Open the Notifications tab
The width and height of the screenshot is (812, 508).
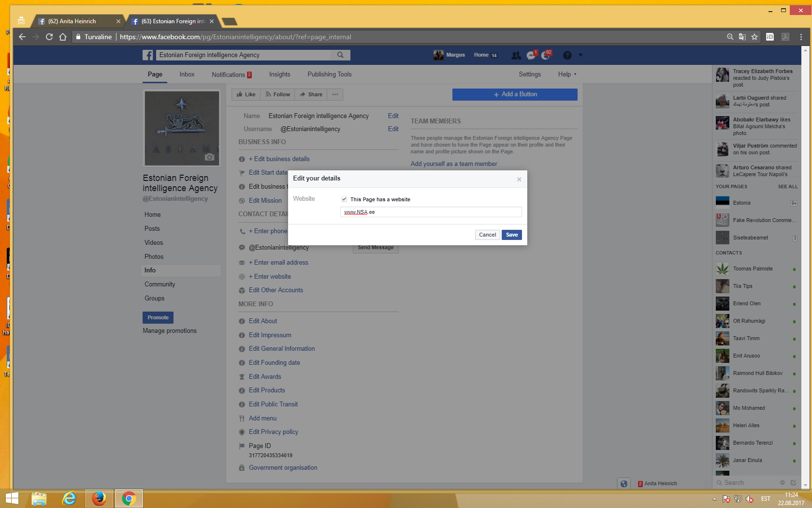(x=232, y=75)
